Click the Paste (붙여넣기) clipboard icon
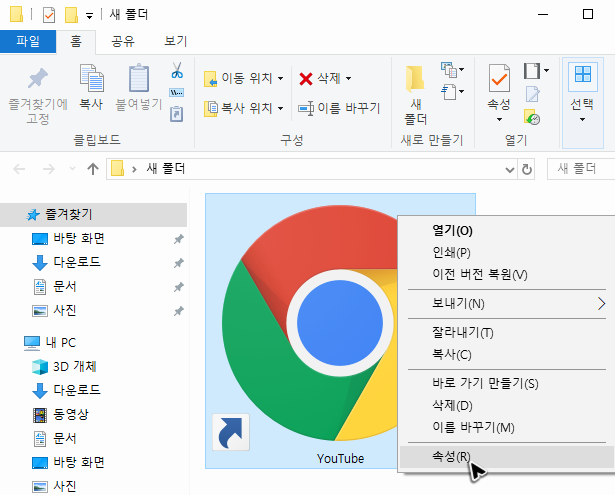This screenshot has width=615, height=495. 139,78
